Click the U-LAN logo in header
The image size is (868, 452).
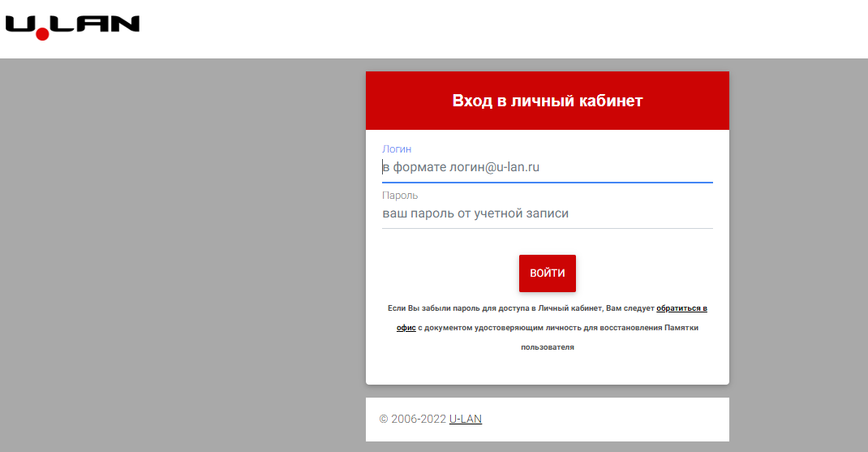click(72, 27)
